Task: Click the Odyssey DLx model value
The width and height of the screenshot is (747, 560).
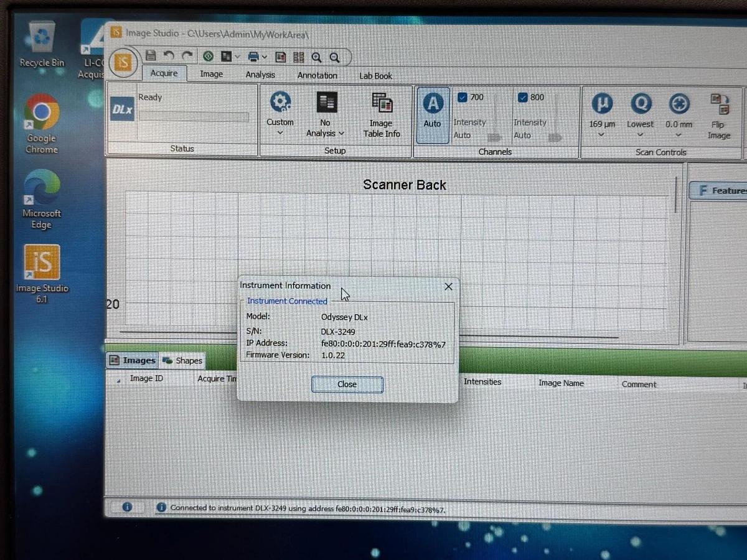Action: click(x=344, y=317)
